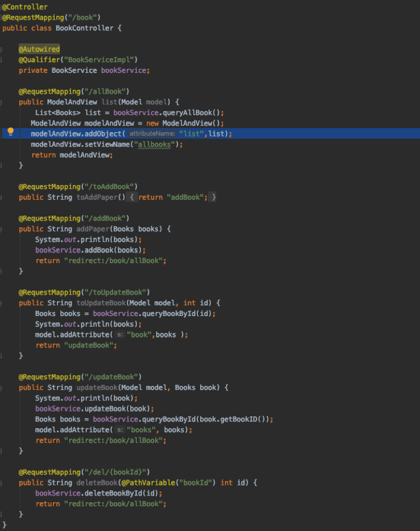Expand the folded toAddPaper body opening brace
This screenshot has width=420, height=531.
click(x=132, y=197)
